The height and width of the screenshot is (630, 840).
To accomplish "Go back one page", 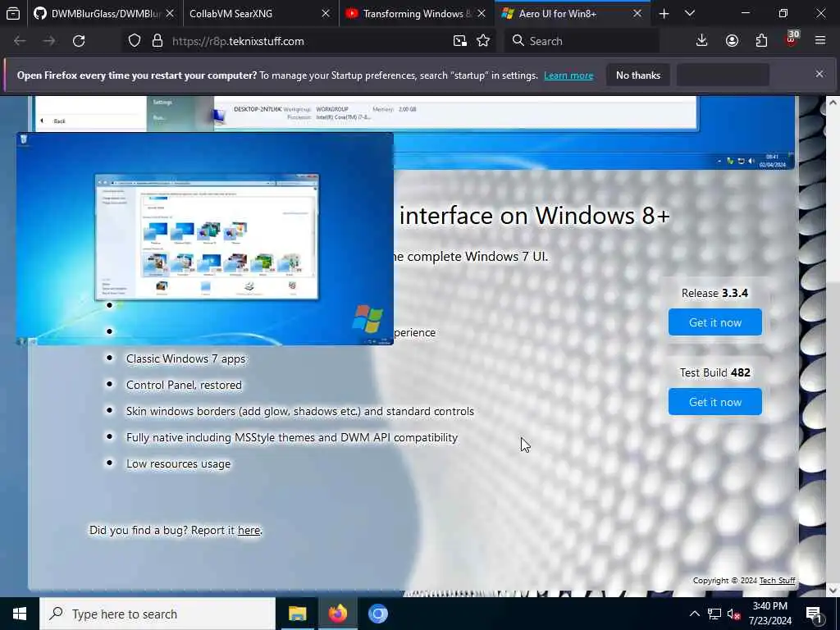I will (20, 41).
